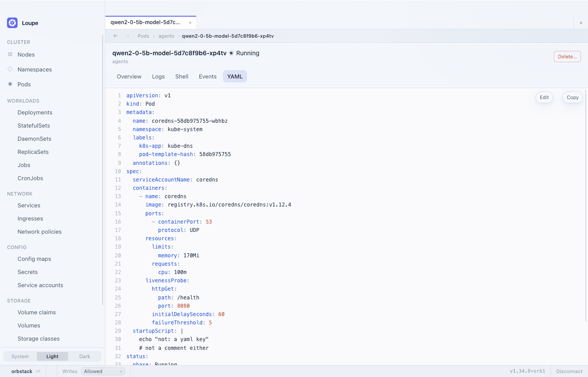Screen dimensions: 588x377
Task: Open Ingresses in the sidebar
Action: point(30,218)
